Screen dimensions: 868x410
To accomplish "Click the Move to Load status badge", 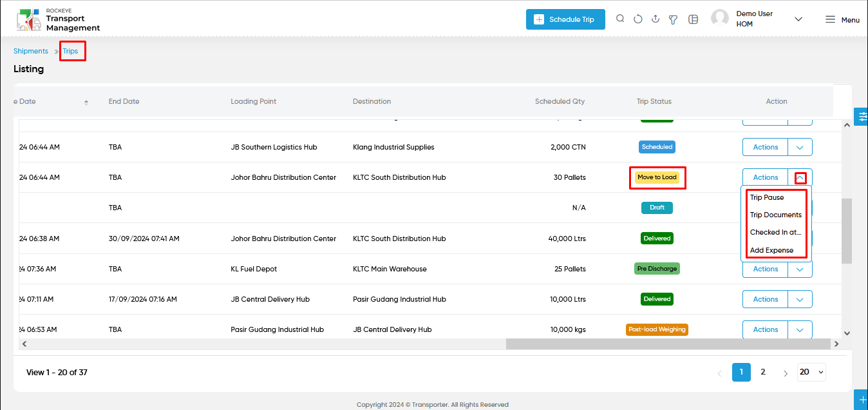I will 657,177.
